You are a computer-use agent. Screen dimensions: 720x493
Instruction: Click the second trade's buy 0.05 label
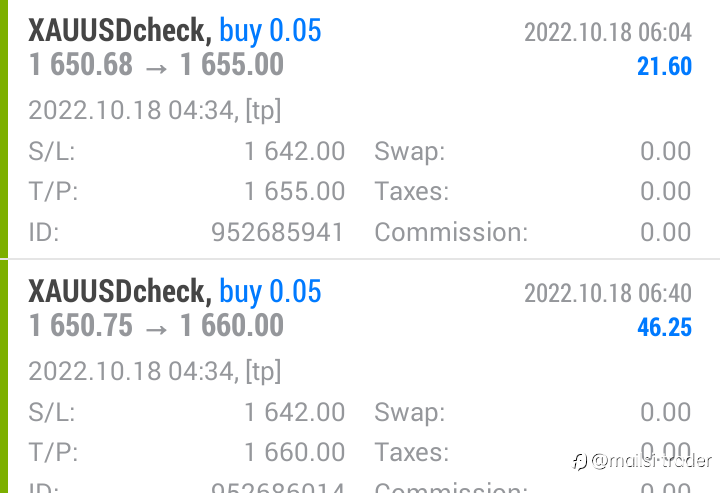[x=270, y=291]
